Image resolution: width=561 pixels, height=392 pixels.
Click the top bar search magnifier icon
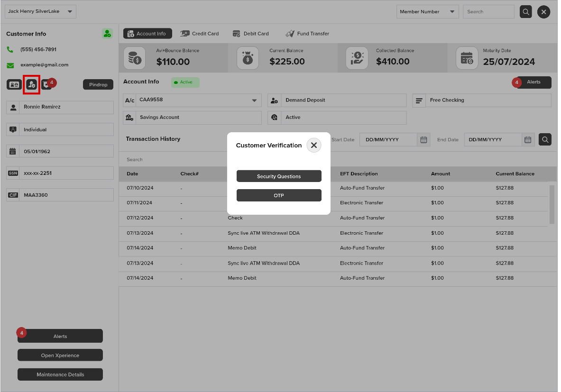(x=525, y=12)
